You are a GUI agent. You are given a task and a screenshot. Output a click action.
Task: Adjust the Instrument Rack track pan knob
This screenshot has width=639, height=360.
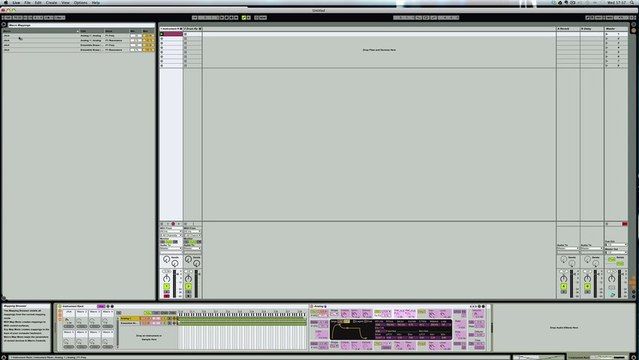click(x=167, y=279)
